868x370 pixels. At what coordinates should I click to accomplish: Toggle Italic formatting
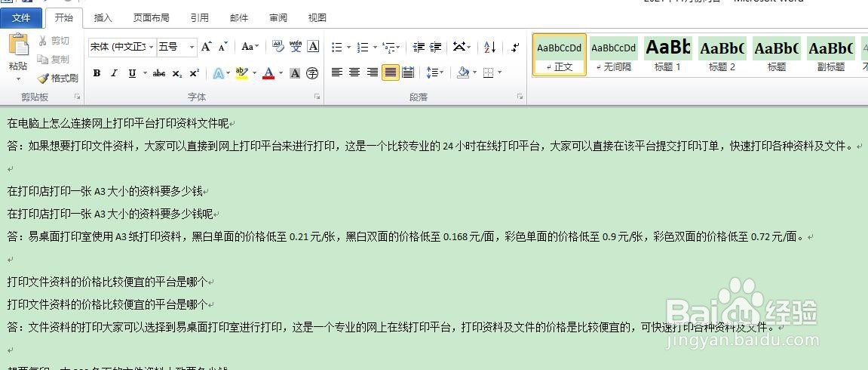(114, 73)
